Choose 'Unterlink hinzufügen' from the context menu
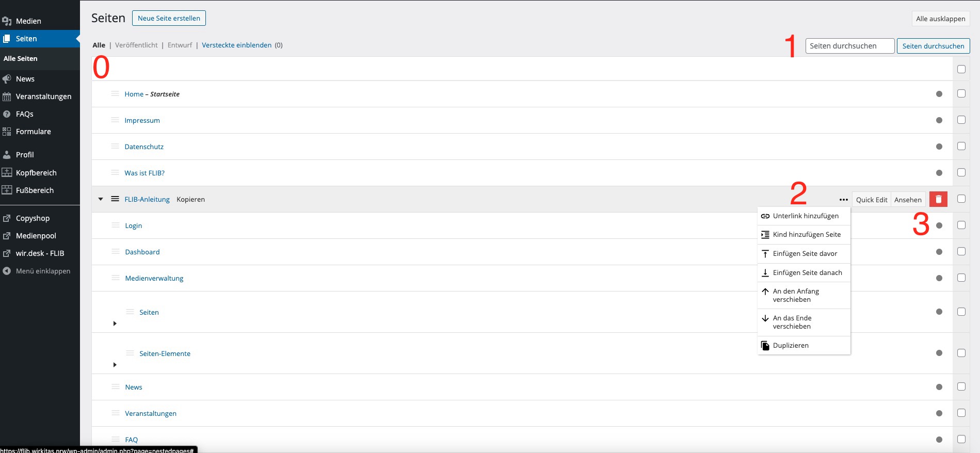 click(805, 216)
